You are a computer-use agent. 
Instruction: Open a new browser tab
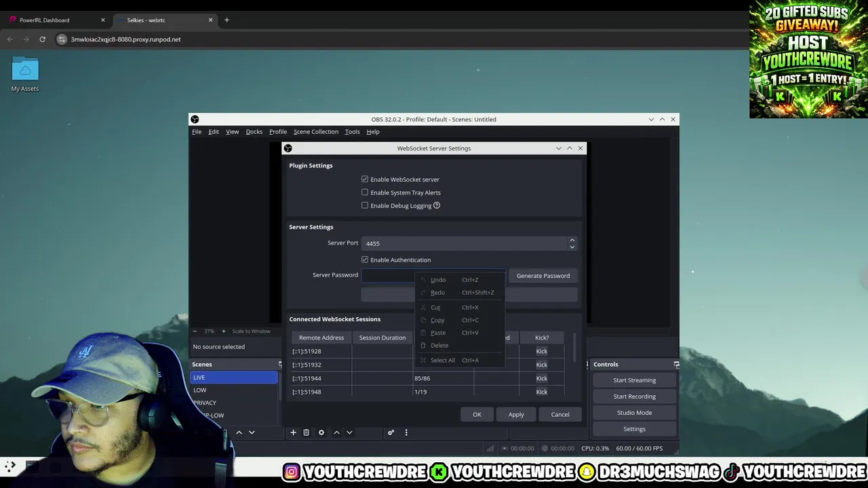pyautogui.click(x=226, y=20)
